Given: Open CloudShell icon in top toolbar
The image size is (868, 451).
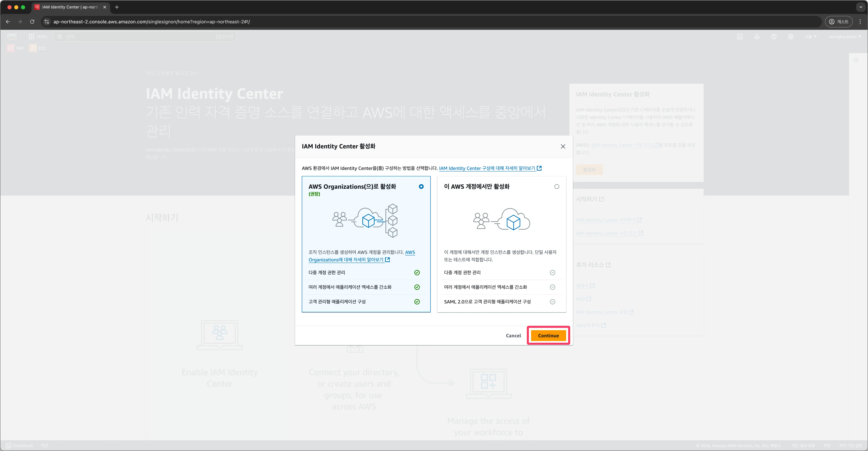Looking at the screenshot, I should point(740,37).
